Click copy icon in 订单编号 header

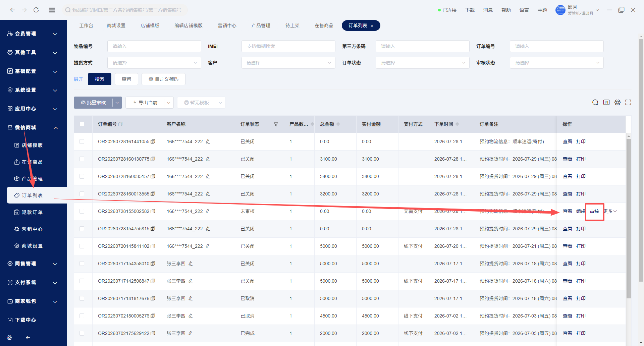[x=120, y=124]
